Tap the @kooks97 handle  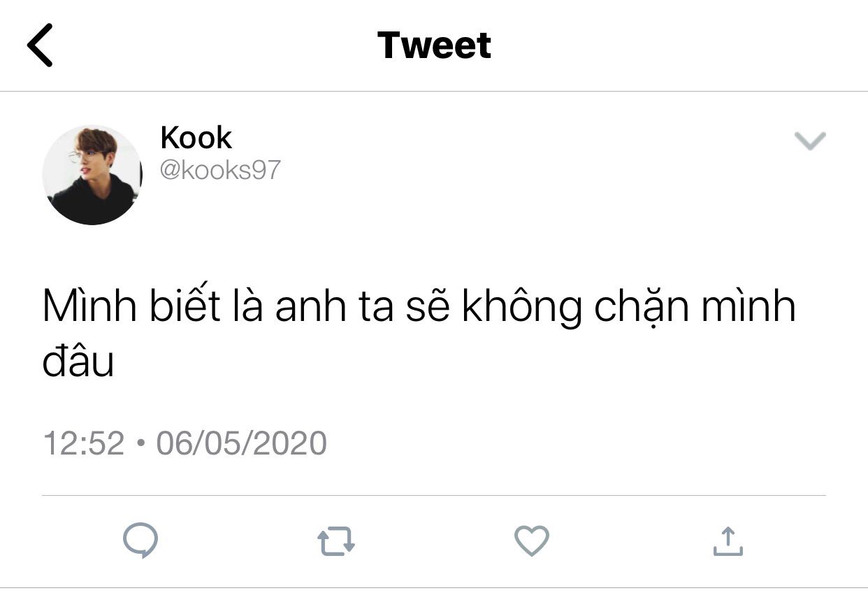(x=220, y=170)
